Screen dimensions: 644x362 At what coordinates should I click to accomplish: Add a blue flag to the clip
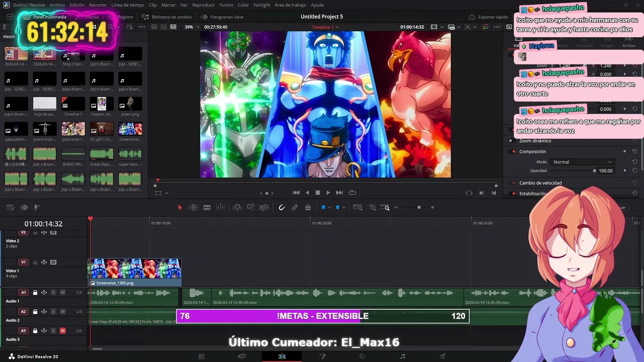[323, 207]
